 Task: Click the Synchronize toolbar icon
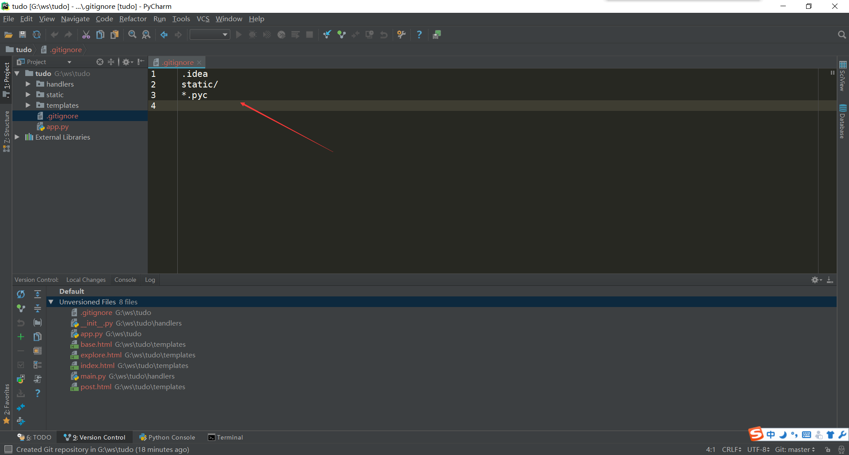click(x=36, y=35)
